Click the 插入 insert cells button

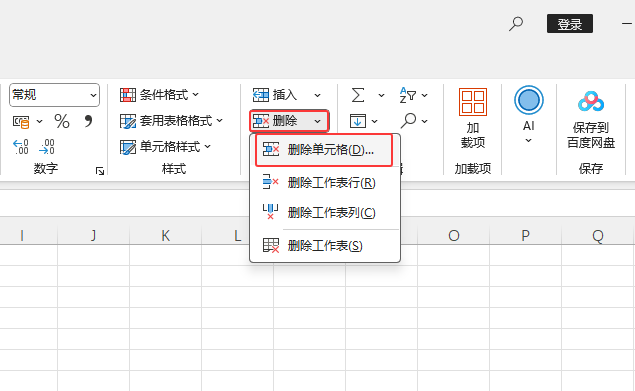coord(275,95)
